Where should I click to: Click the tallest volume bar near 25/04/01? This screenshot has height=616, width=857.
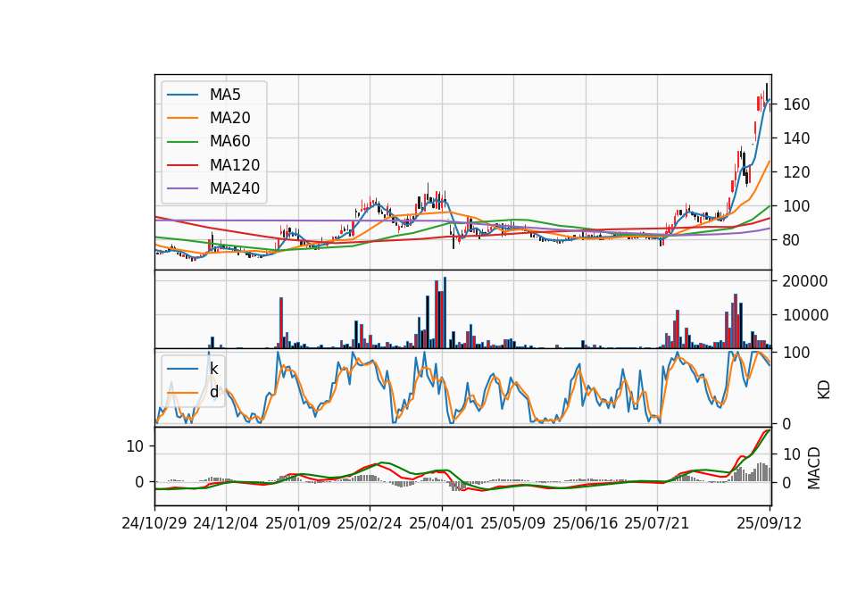click(x=445, y=312)
